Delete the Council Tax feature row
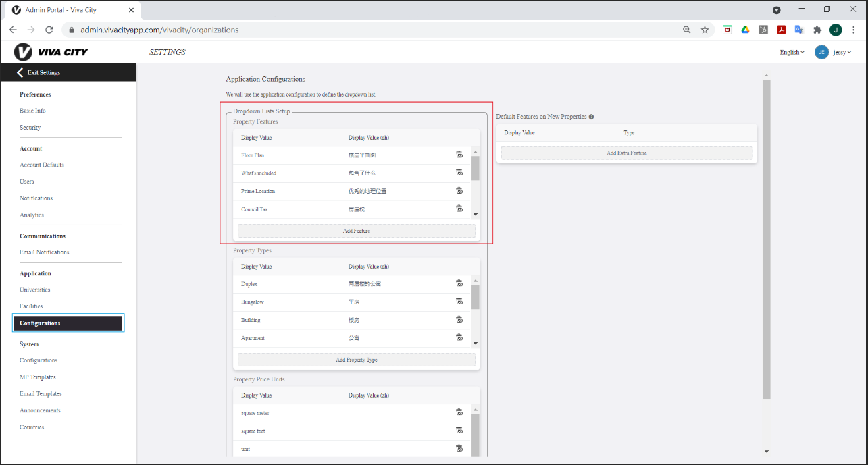This screenshot has height=465, width=868. click(459, 209)
